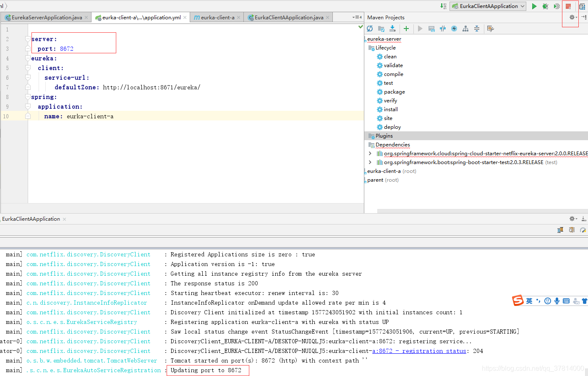The height and width of the screenshot is (376, 588).
Task: Select the deploy lifecycle goal
Action: (392, 127)
